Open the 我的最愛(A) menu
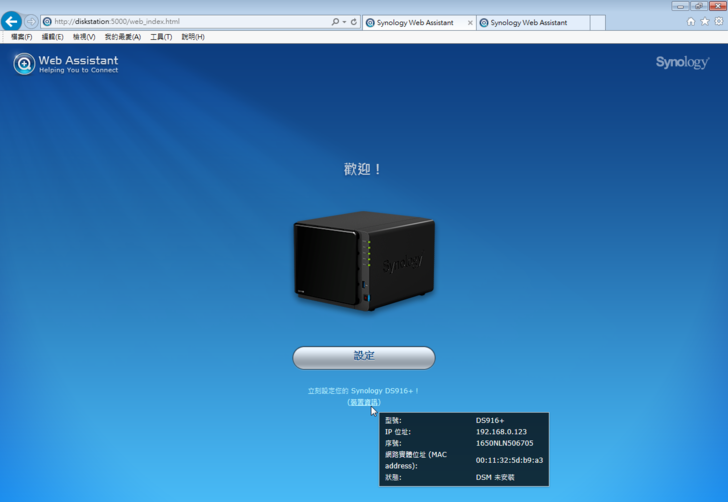Screen dimensions: 728x502 coord(123,37)
